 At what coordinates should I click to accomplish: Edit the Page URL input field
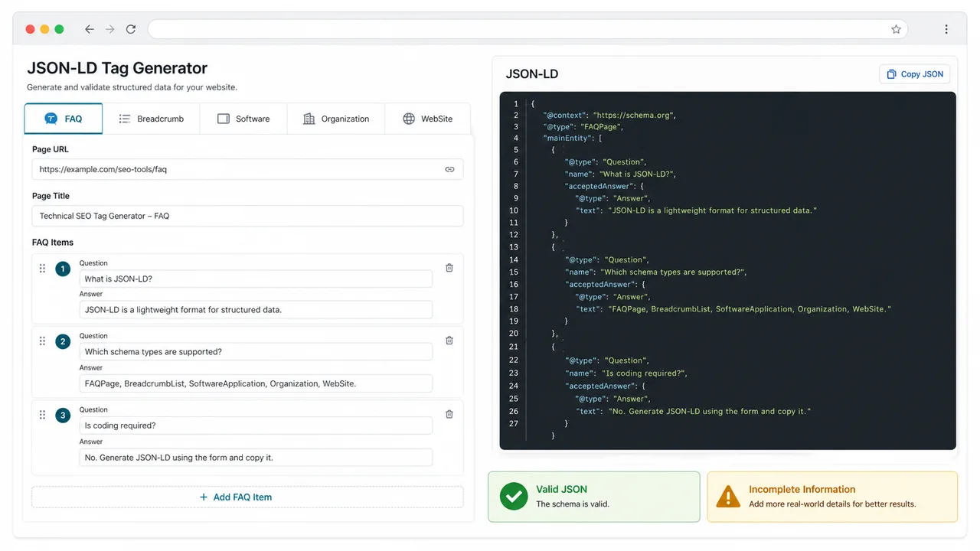pyautogui.click(x=247, y=169)
